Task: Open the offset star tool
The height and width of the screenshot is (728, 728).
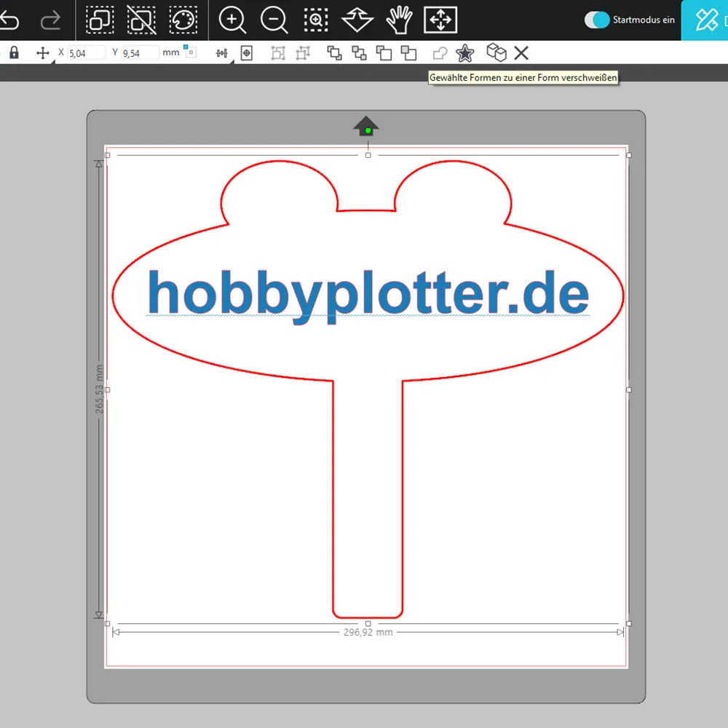Action: [464, 53]
